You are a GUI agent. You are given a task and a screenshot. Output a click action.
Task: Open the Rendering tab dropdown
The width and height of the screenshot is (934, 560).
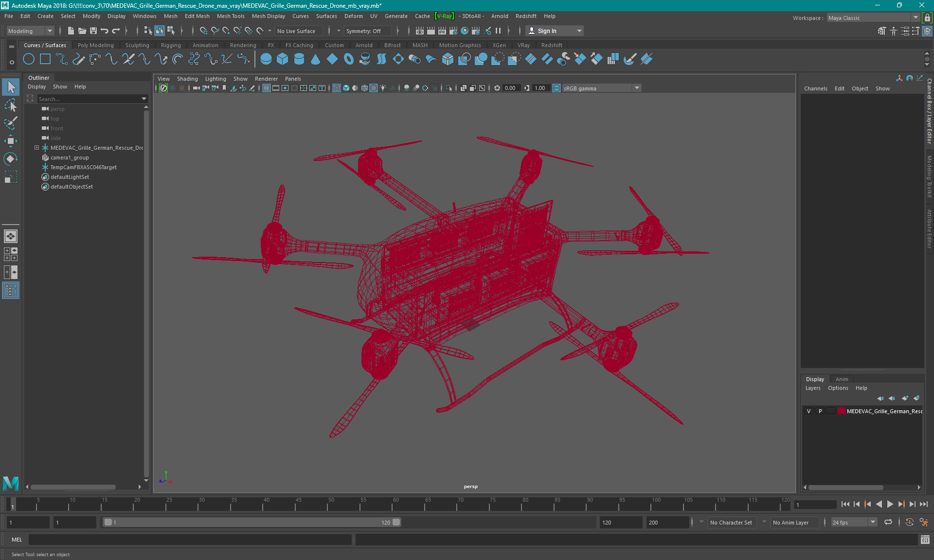point(243,45)
